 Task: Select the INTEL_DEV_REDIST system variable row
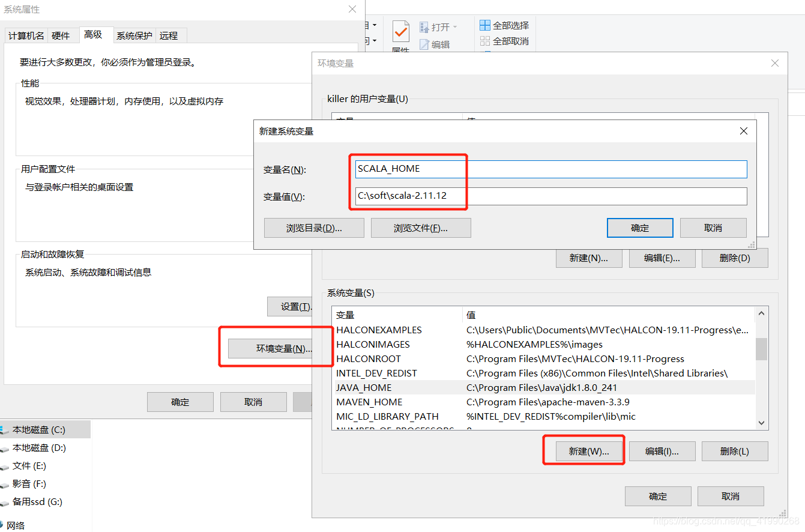click(x=543, y=373)
